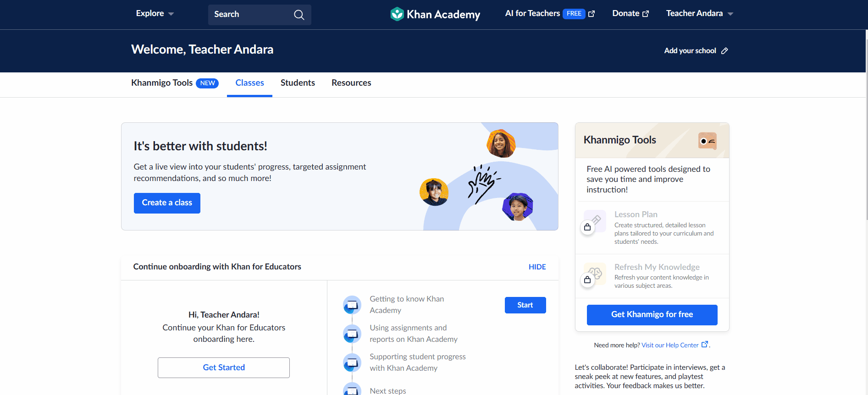The image size is (868, 395).
Task: Click the Lesson Plan title
Action: click(x=636, y=214)
